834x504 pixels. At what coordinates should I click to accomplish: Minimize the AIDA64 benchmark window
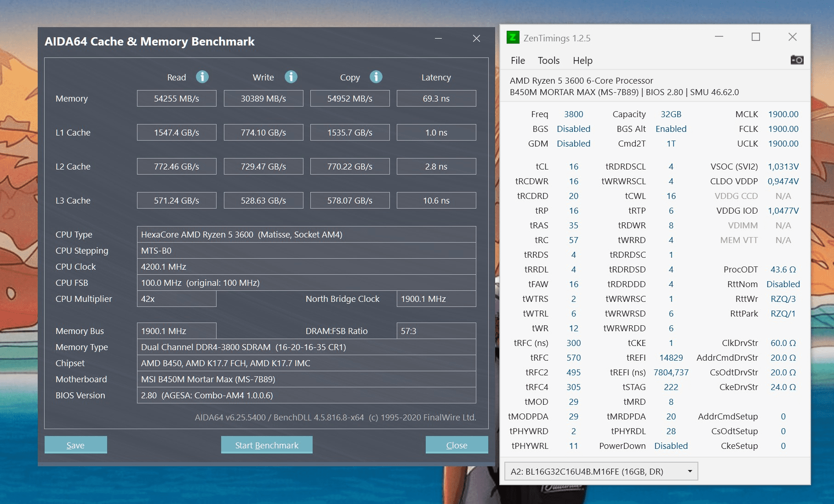tap(439, 39)
